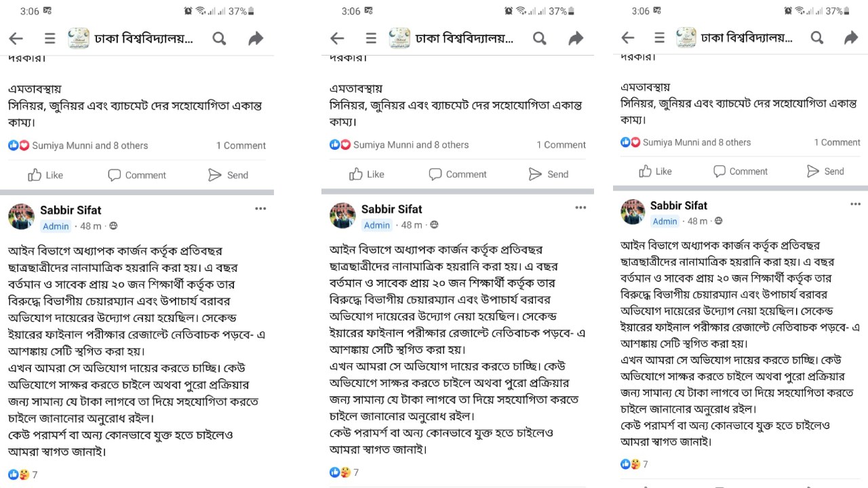Tap the Send icon in the right screenshot

[x=813, y=171]
